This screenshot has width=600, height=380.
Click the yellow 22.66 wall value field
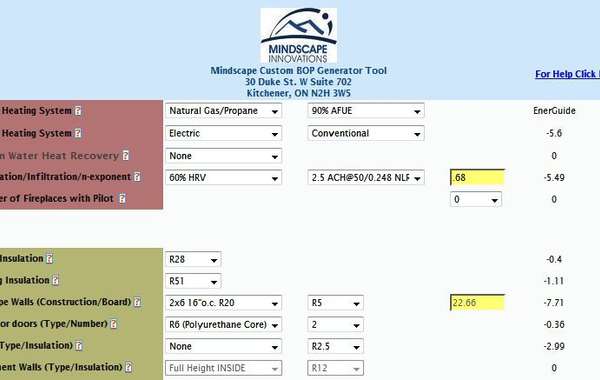point(478,302)
